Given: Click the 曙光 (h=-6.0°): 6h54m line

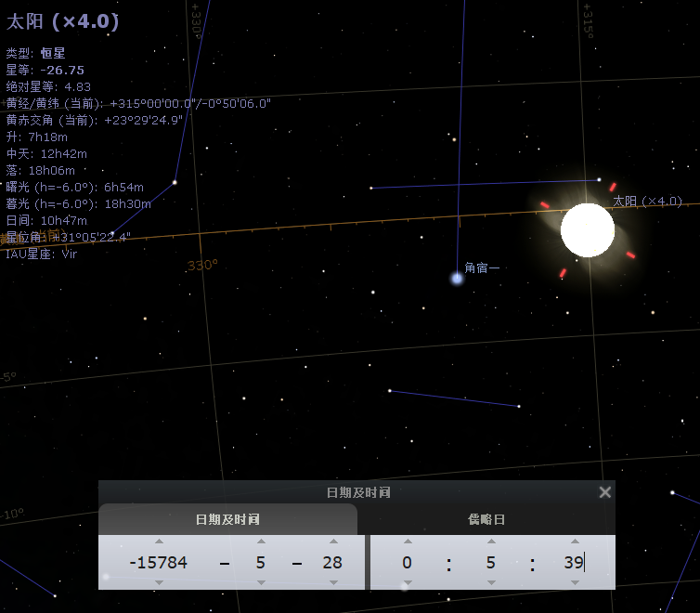Looking at the screenshot, I should pyautogui.click(x=75, y=187).
